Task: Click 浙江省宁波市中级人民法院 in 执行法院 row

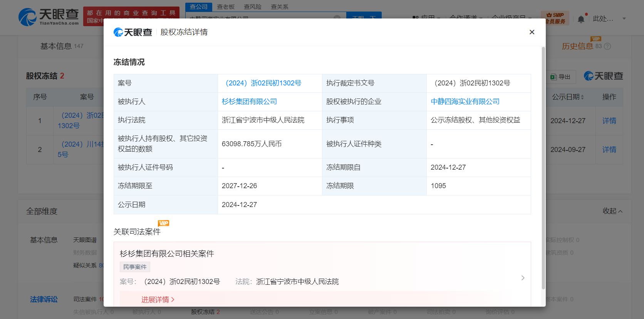Action: click(263, 120)
